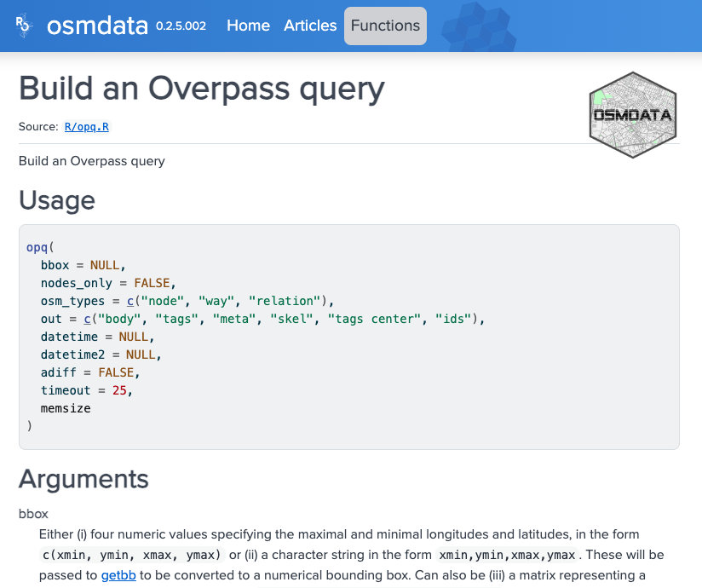
Task: Click the opq function name in the code block
Action: [37, 247]
